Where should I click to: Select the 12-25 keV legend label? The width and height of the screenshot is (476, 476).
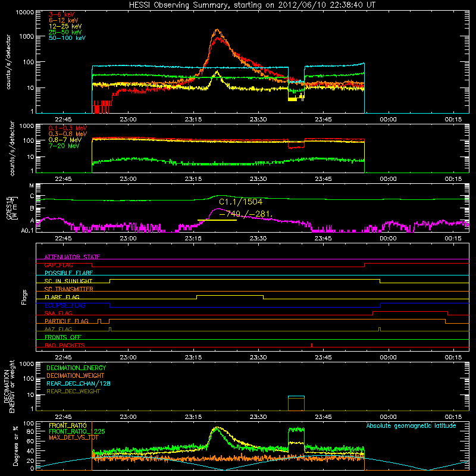(x=65, y=26)
